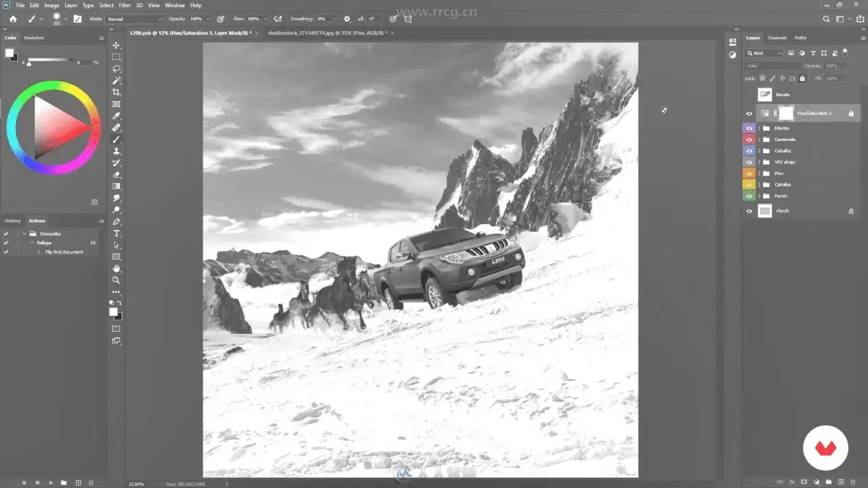Select the Gradient tool
The image size is (868, 488).
116,186
